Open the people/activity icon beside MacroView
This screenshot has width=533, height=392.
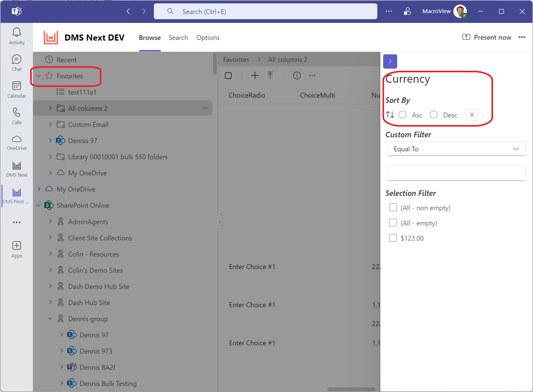tap(407, 11)
